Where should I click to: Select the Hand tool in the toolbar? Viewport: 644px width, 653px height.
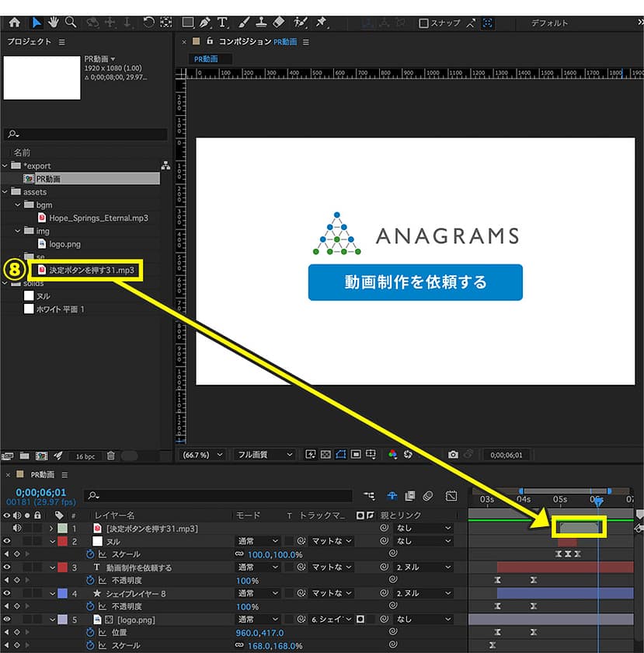[x=54, y=23]
